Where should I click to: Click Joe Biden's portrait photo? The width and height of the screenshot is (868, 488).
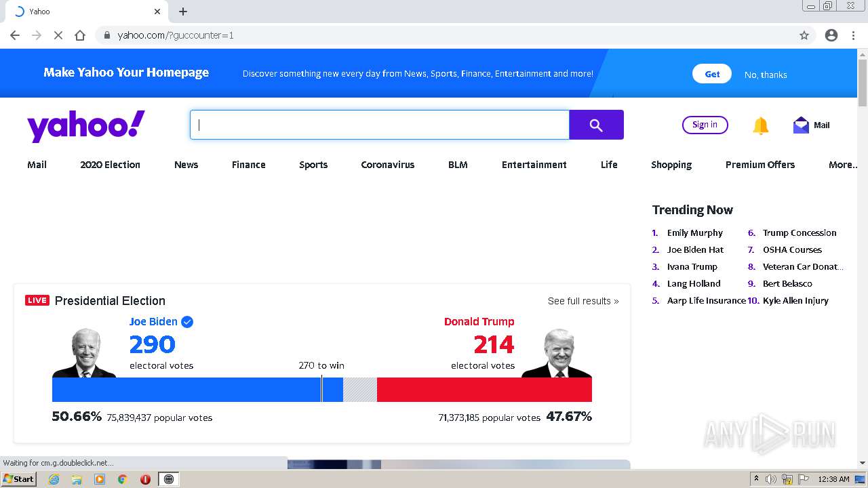point(85,353)
